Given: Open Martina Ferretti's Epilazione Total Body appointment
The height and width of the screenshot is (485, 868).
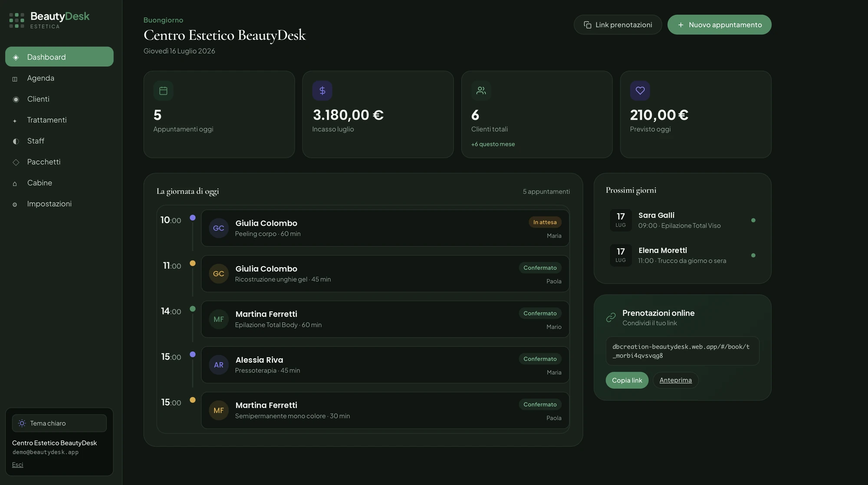Looking at the screenshot, I should click(385, 320).
